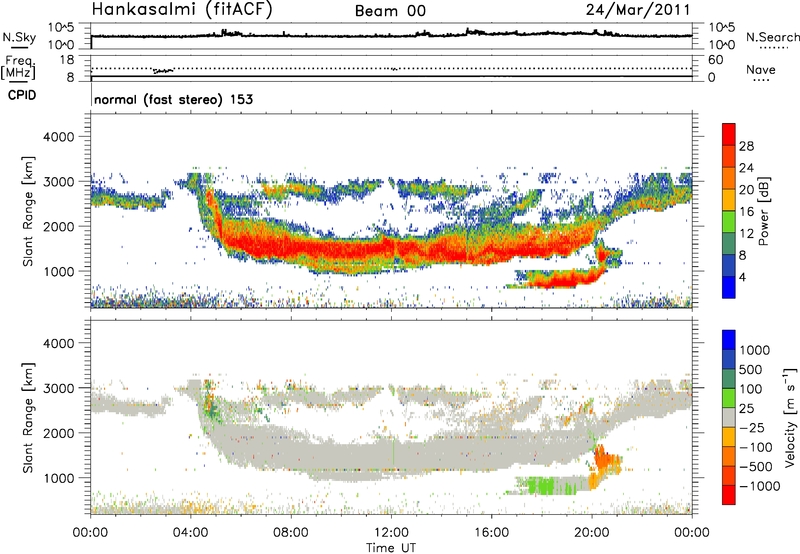Click the Time UT axis title
This screenshot has width=800, height=554.
(x=391, y=548)
